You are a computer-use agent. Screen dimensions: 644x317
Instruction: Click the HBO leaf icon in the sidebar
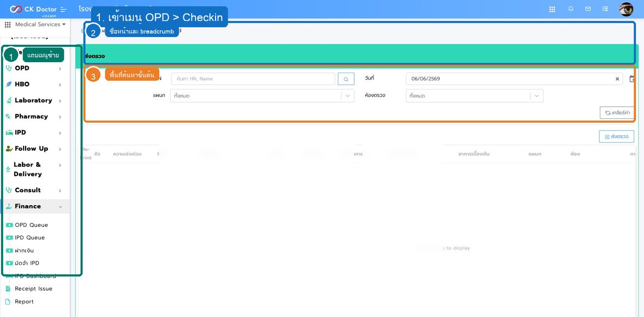[9, 84]
